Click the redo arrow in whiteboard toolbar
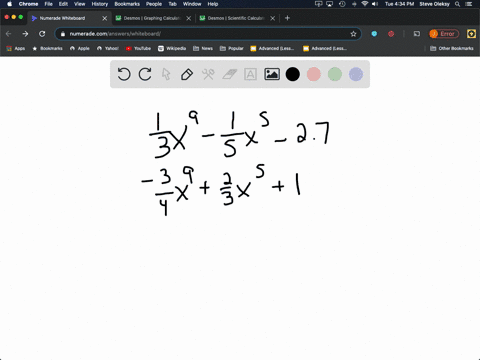The image size is (480, 360). click(x=145, y=74)
